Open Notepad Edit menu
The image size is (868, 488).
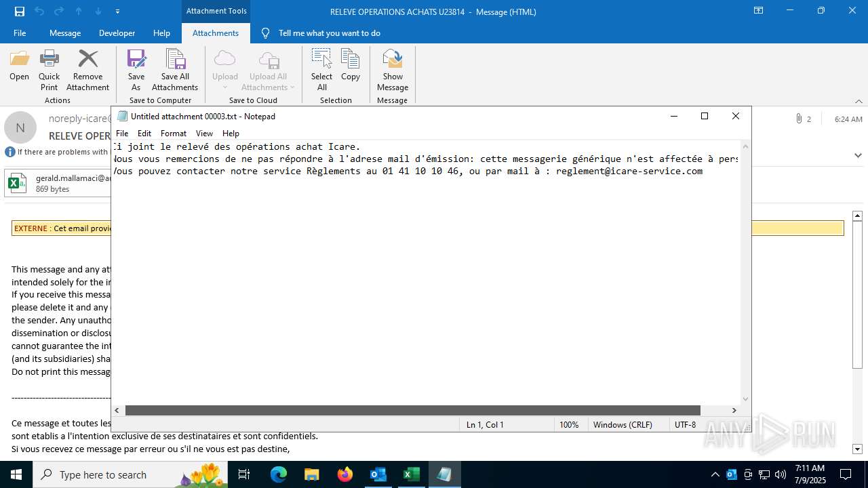[144, 134]
